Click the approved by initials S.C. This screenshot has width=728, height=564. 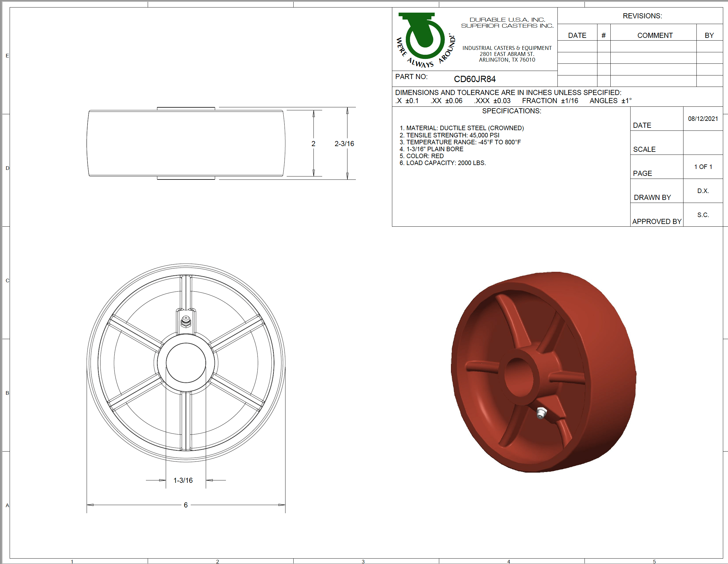click(703, 215)
